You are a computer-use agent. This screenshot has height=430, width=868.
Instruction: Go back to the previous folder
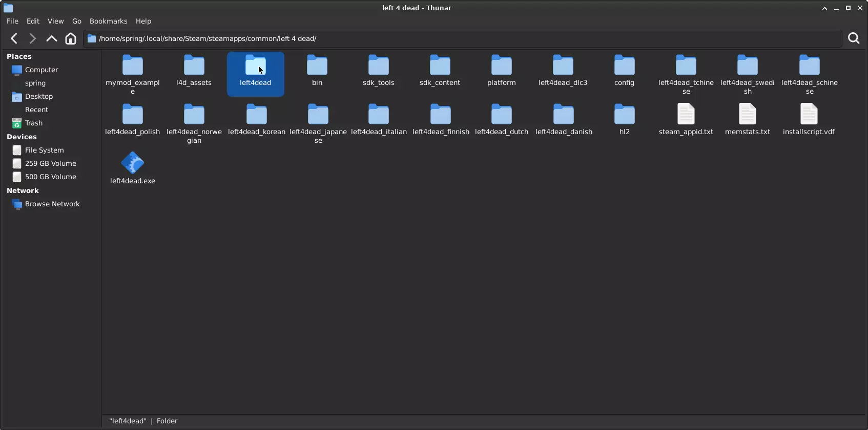click(x=14, y=38)
